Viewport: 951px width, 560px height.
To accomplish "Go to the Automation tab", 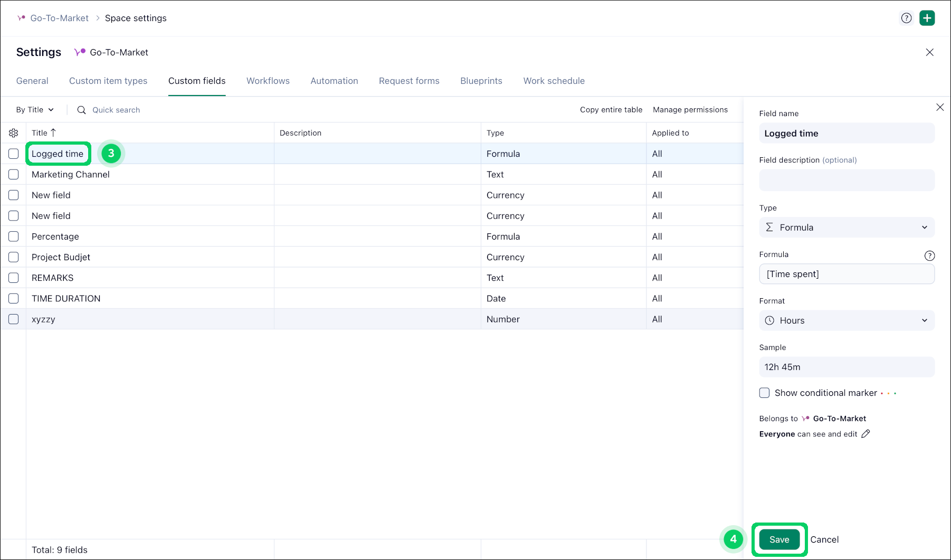I will coord(334,81).
